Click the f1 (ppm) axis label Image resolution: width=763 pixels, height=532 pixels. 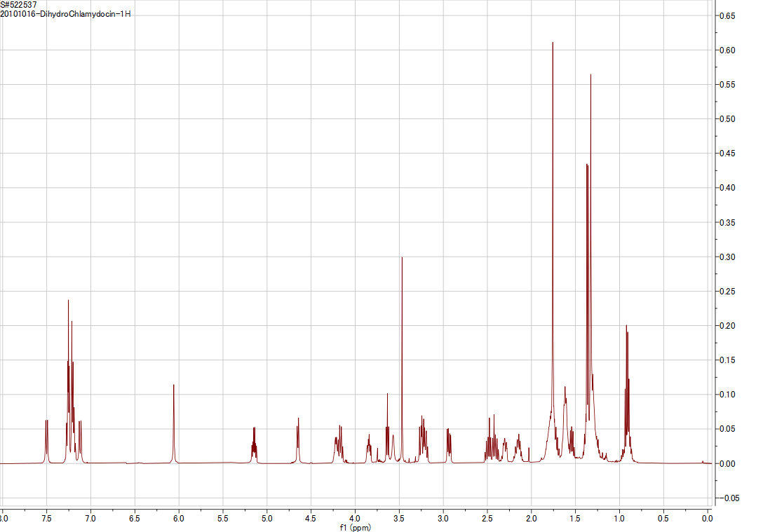pyautogui.click(x=354, y=527)
